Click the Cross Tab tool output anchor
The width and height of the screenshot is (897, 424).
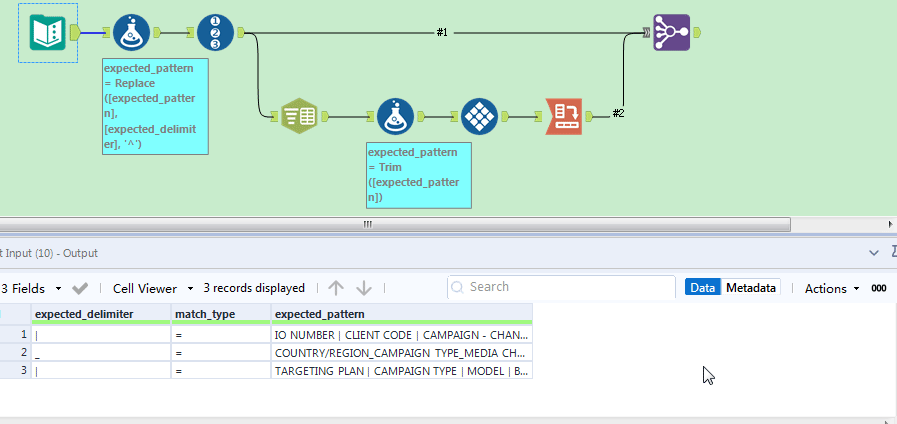(589, 116)
